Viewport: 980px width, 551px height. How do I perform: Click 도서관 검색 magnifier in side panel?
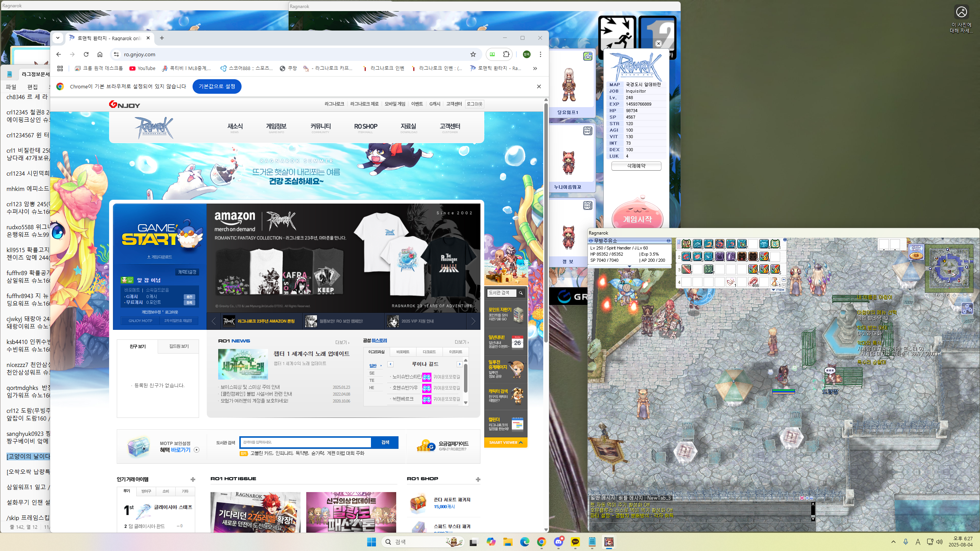coord(521,293)
